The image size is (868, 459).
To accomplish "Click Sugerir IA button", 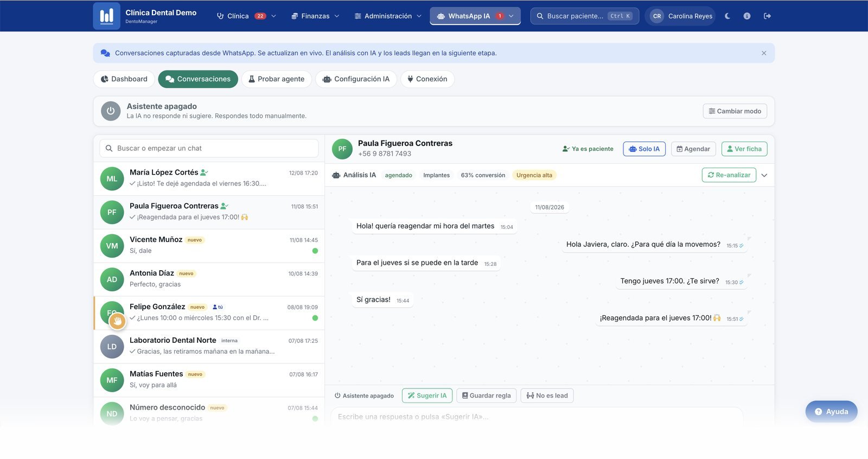I will [427, 396].
